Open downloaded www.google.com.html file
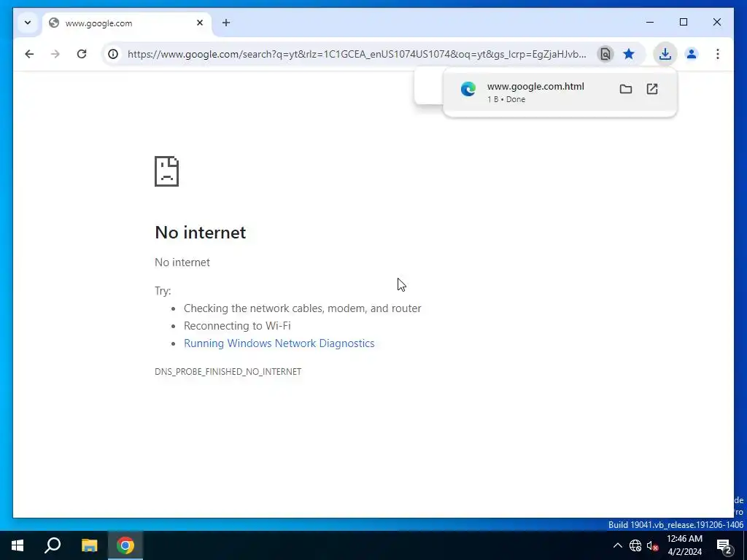Screen dimensions: 747x560 click(x=535, y=86)
